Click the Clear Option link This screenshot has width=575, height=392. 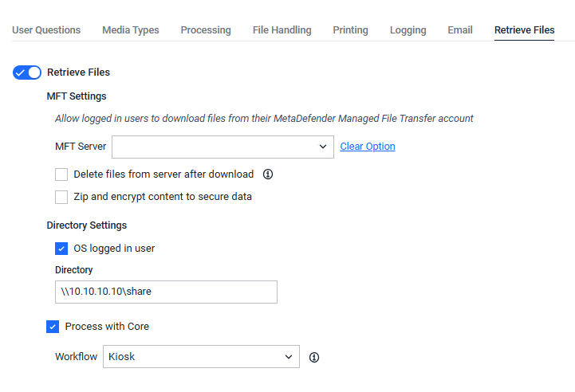(x=368, y=147)
